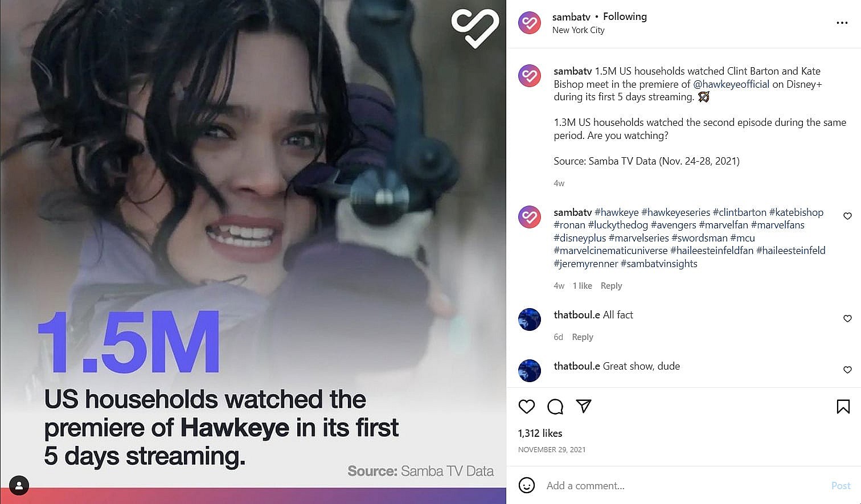This screenshot has width=861, height=504.
Task: Click the Following button
Action: [625, 17]
